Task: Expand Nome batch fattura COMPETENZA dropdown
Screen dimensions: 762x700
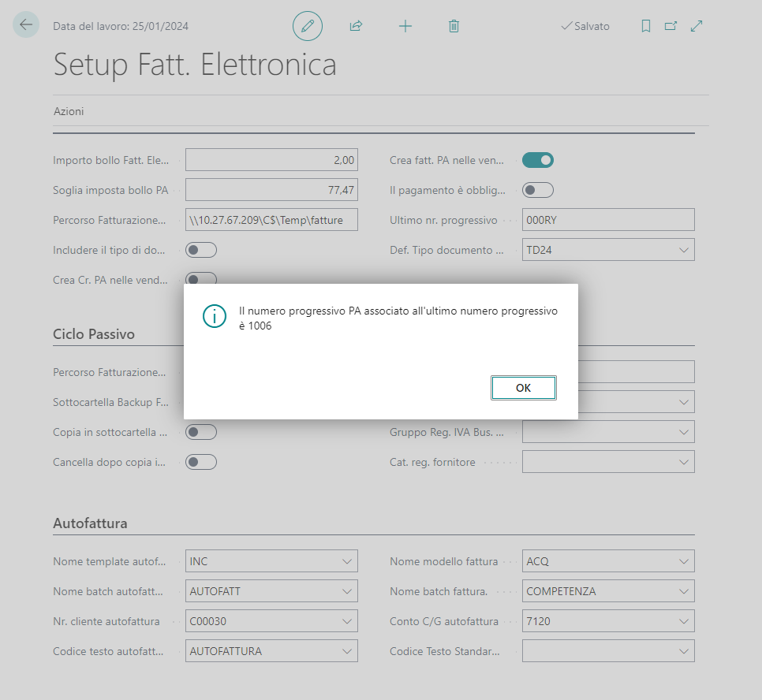Action: 683,591
